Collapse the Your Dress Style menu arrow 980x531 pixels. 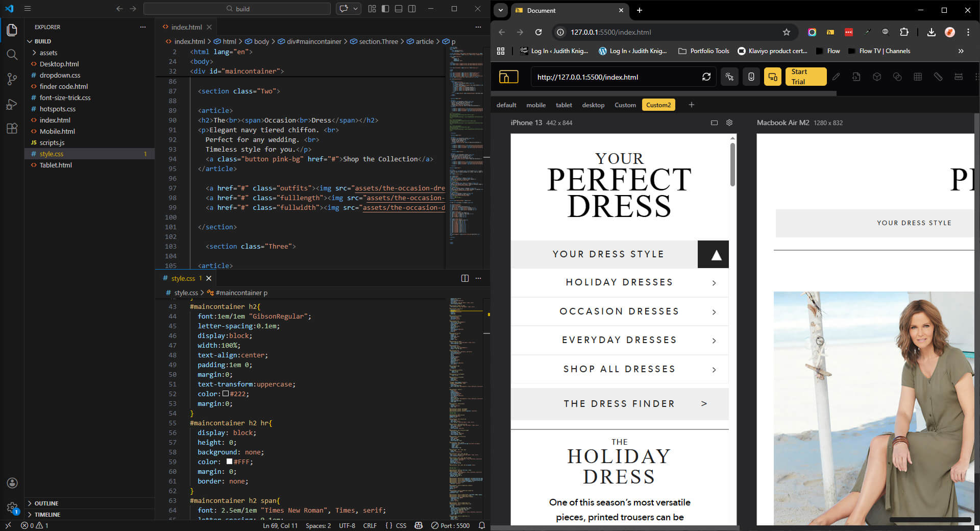pos(716,255)
